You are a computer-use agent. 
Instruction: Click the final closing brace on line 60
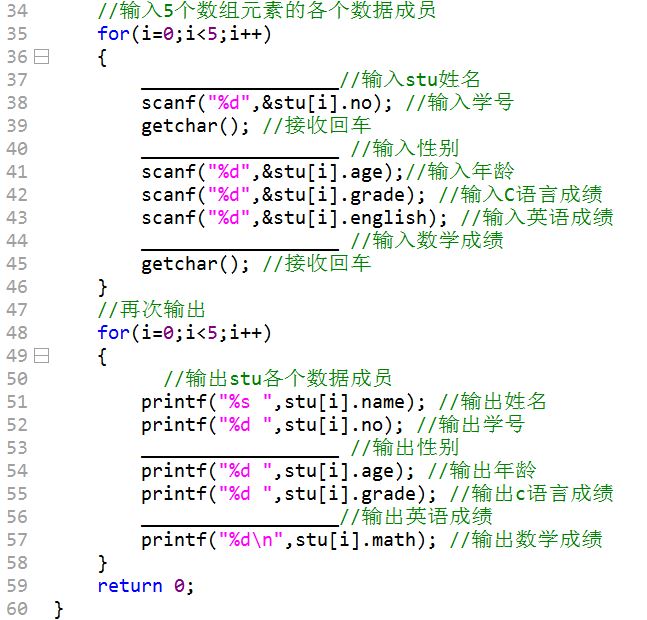pyautogui.click(x=59, y=609)
